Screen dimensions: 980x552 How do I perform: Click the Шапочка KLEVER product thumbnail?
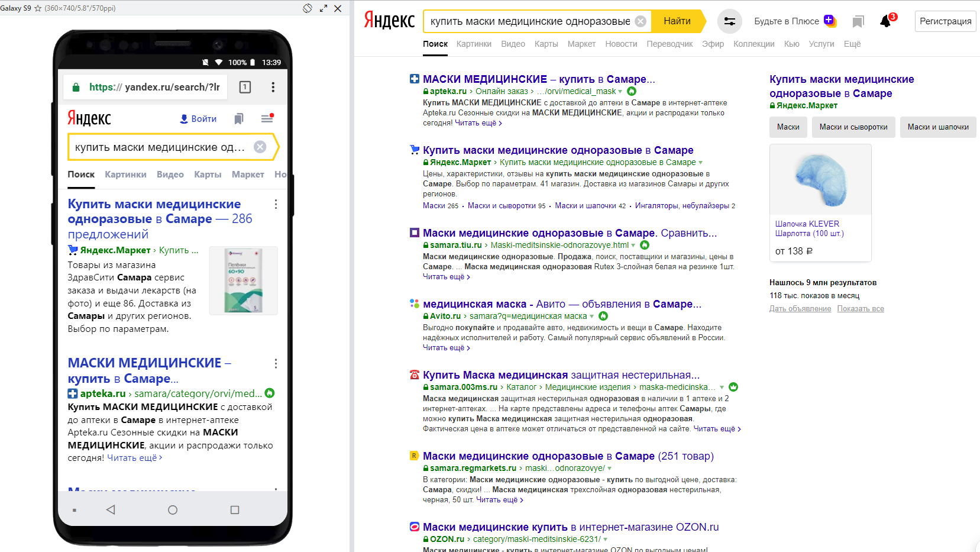click(x=820, y=180)
